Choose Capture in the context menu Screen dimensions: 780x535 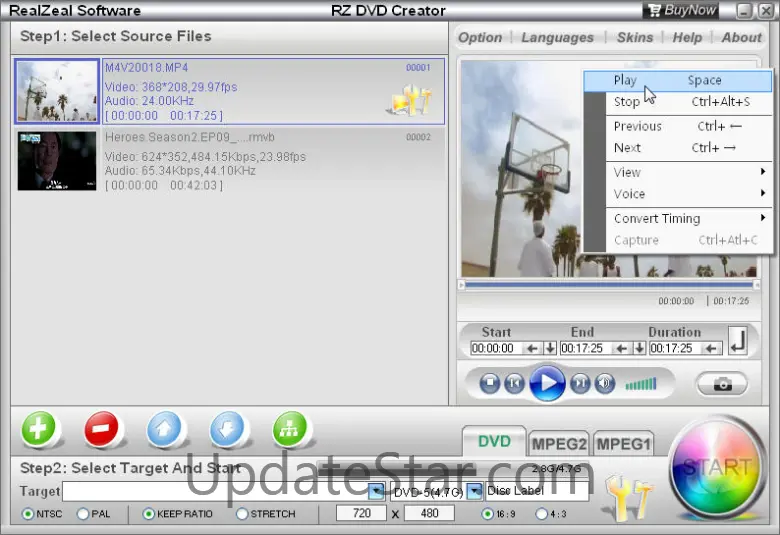pyautogui.click(x=688, y=240)
